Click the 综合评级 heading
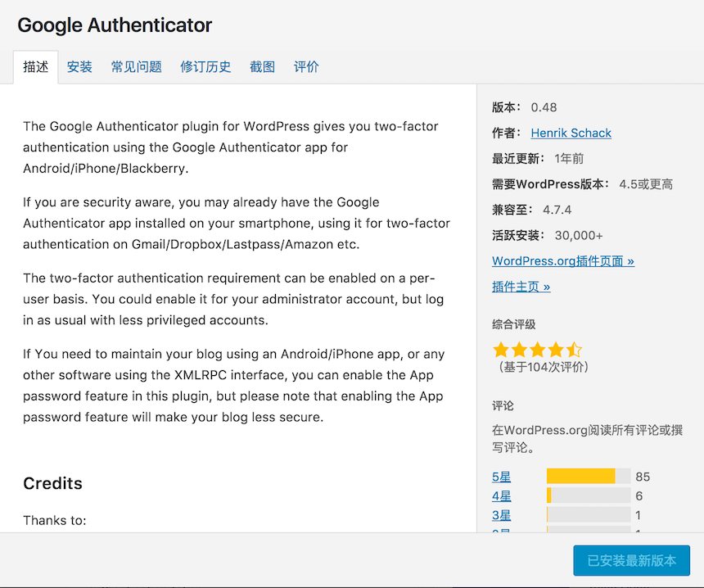This screenshot has width=704, height=588. click(x=513, y=324)
